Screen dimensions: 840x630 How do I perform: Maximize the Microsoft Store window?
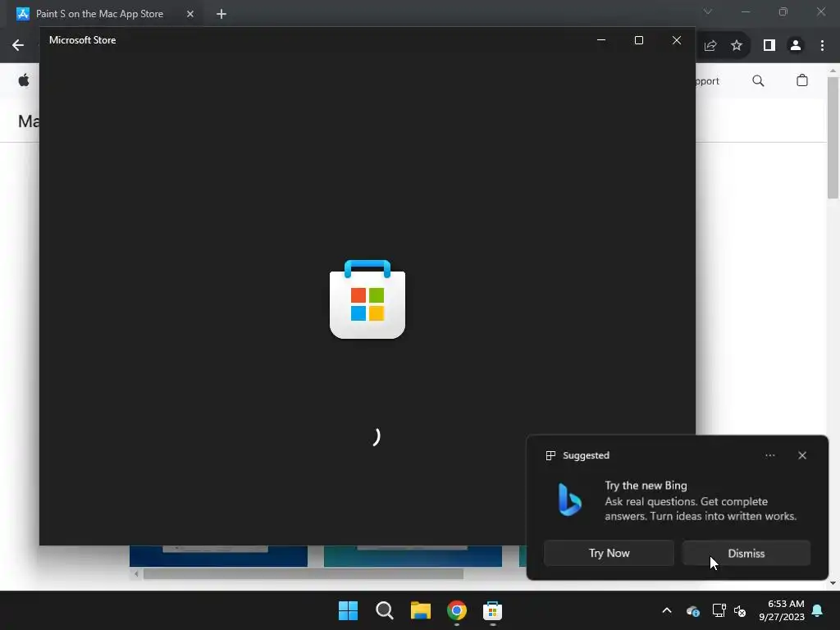[x=638, y=40]
